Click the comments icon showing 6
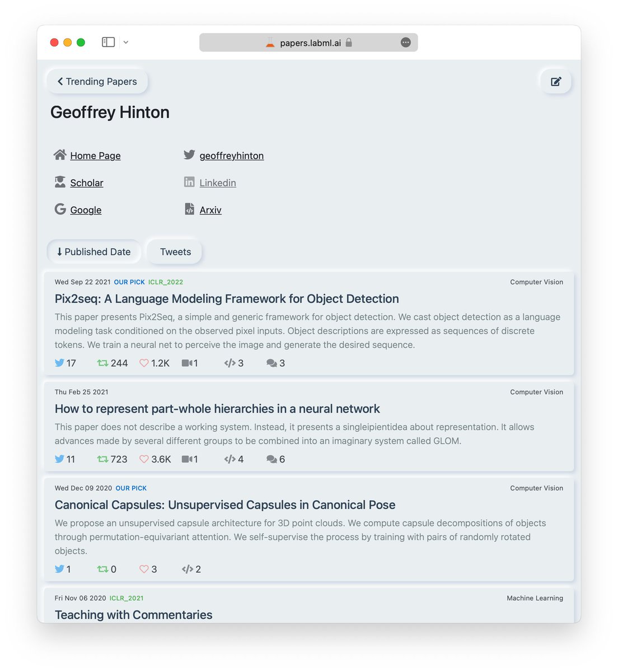This screenshot has height=672, width=618. tap(271, 459)
